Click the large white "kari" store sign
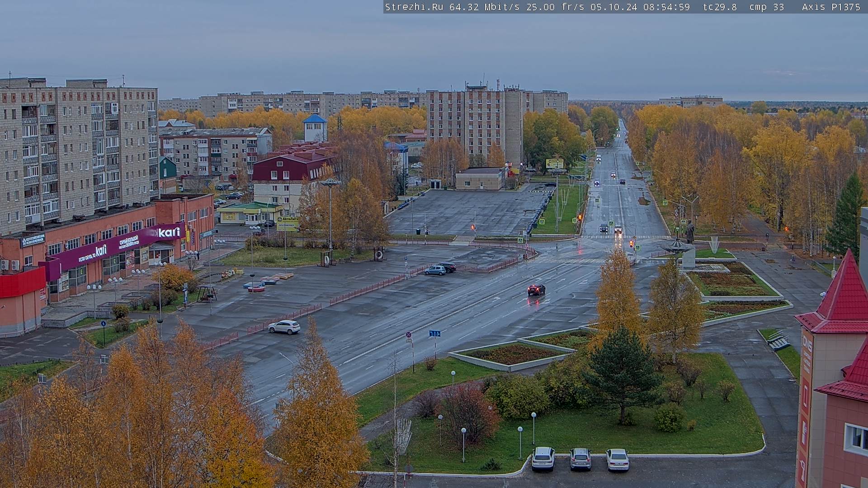 coord(169,232)
